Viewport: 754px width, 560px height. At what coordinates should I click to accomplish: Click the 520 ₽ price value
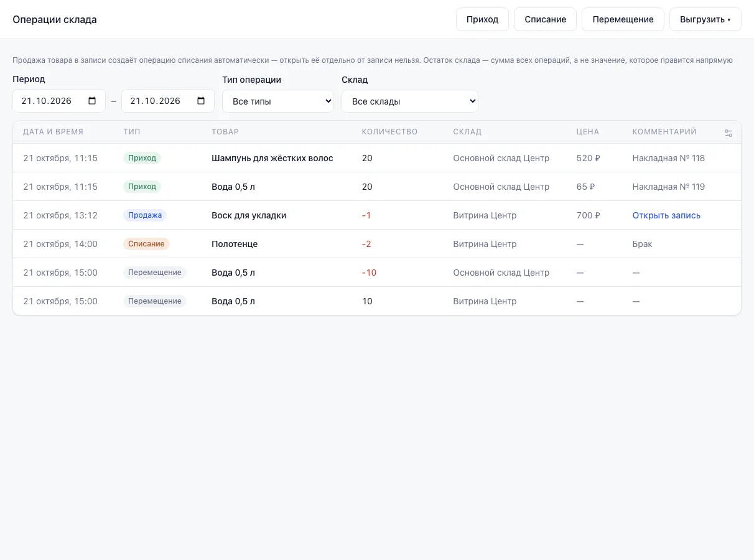click(x=589, y=158)
